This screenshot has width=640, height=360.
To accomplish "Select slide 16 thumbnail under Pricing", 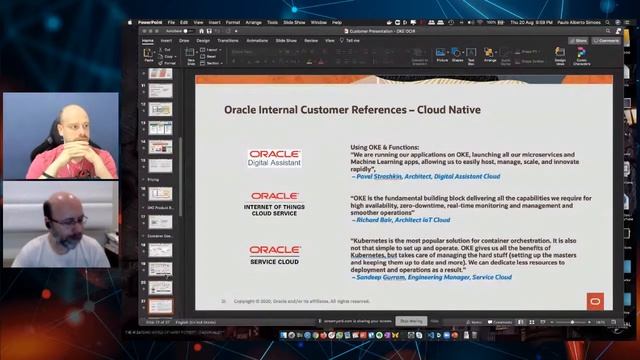I will [160, 193].
